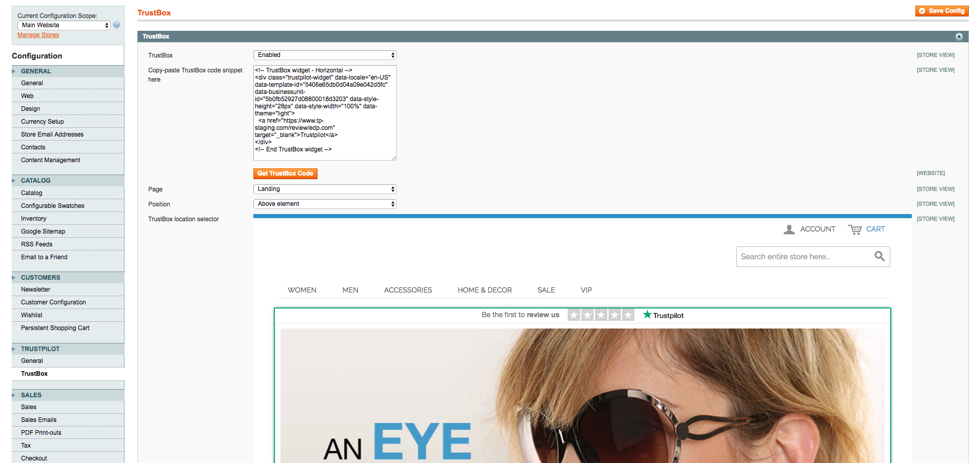Viewport: 980px width, 463px height.
Task: Open Web configuration tab
Action: pos(68,96)
